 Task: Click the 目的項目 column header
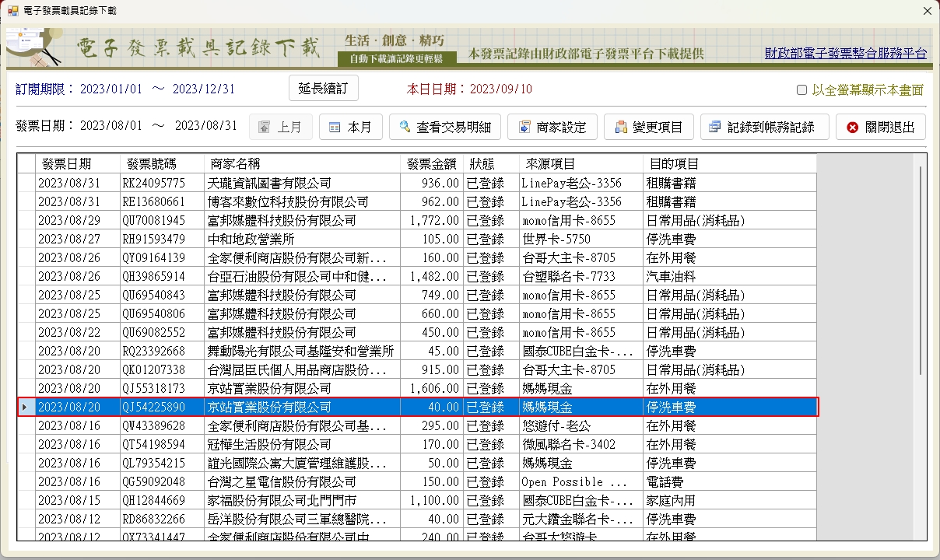pos(730,163)
